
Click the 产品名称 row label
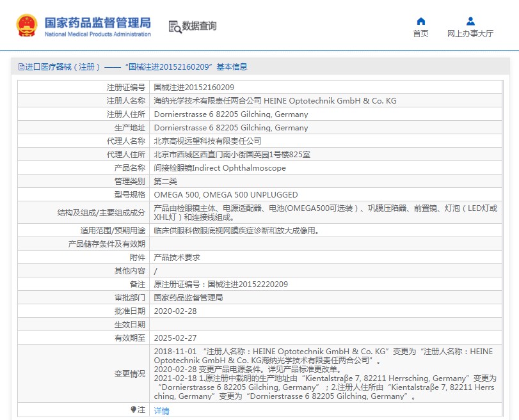[130, 168]
